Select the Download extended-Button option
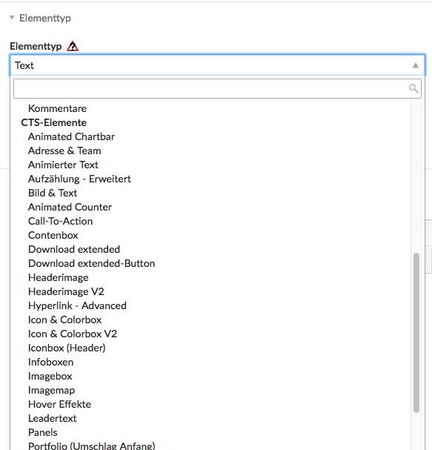432x450 pixels. (x=92, y=263)
